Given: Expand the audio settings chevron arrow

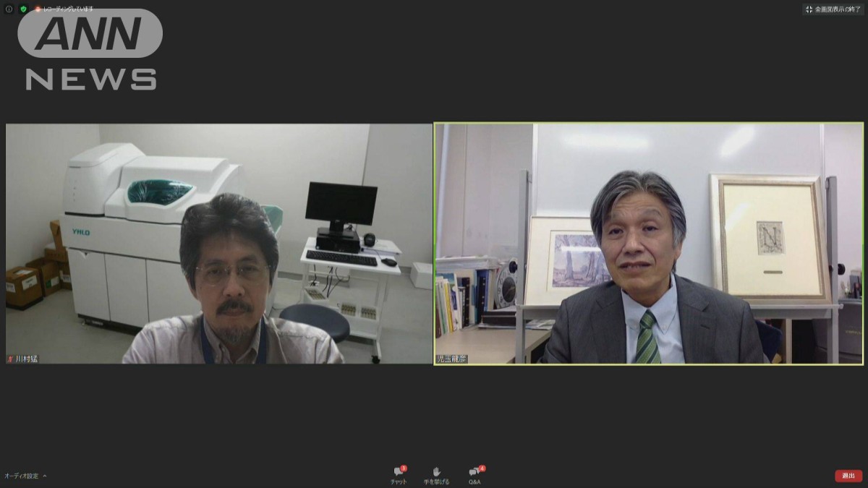Looking at the screenshot, I should point(45,476).
